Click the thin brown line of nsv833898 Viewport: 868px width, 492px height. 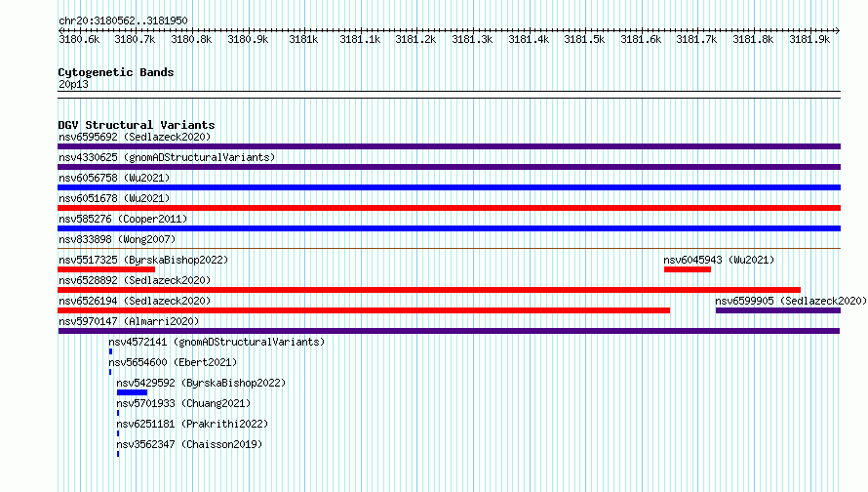click(x=449, y=248)
